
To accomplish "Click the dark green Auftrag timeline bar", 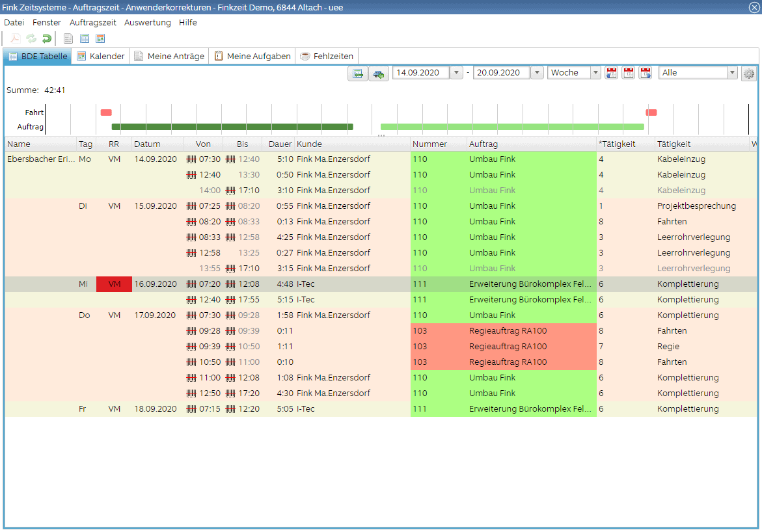I will (x=232, y=127).
